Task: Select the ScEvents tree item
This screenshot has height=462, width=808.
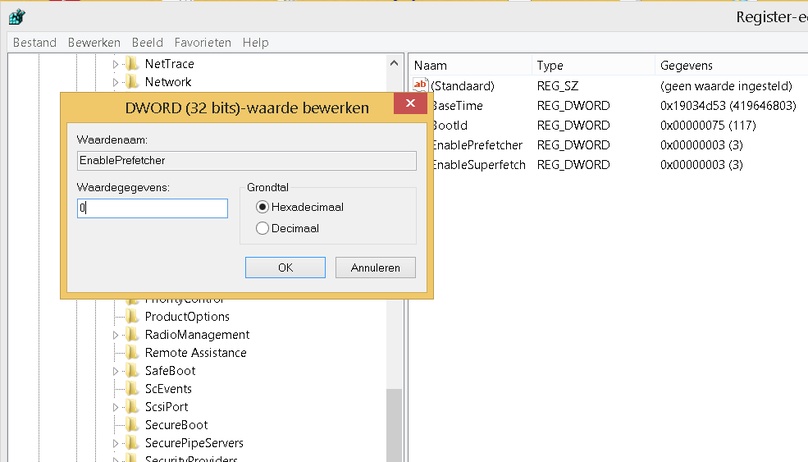Action: [168, 389]
